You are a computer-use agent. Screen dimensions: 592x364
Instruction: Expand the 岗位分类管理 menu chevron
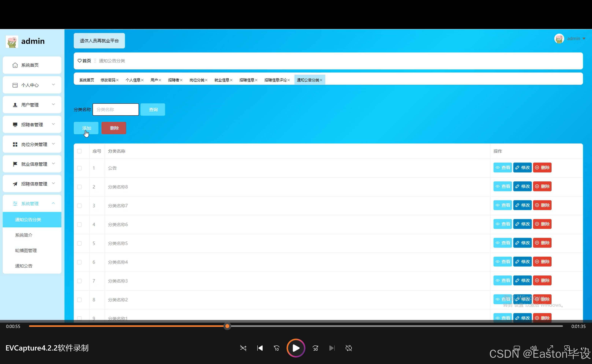click(54, 144)
